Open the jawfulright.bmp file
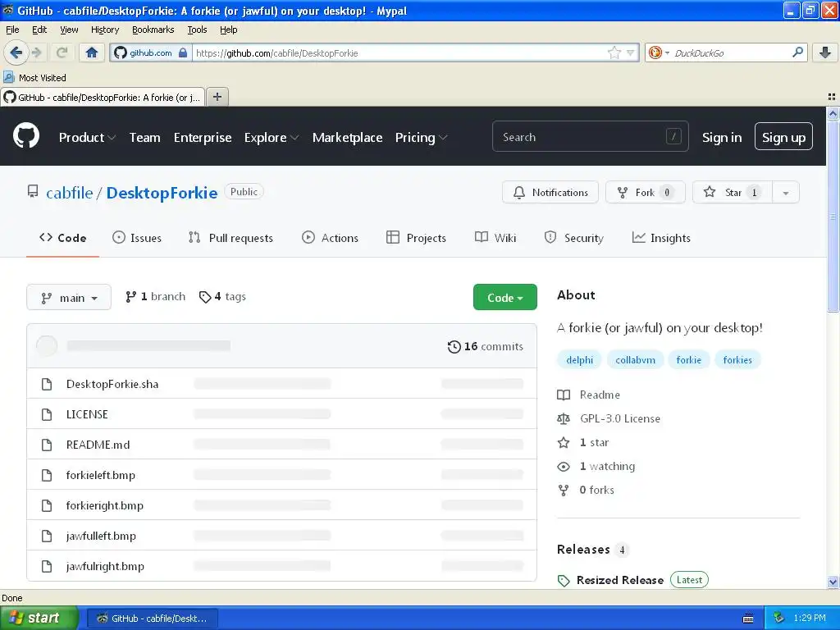Image resolution: width=840 pixels, height=630 pixels. (x=105, y=566)
